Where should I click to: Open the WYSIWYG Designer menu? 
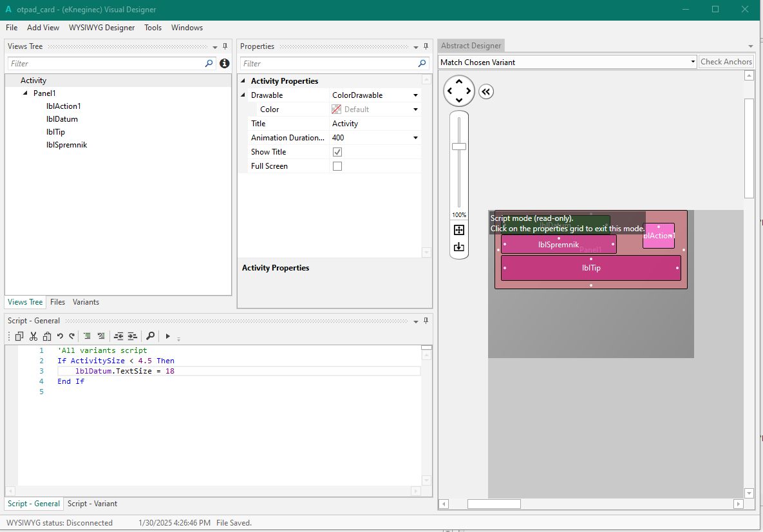pyautogui.click(x=102, y=28)
